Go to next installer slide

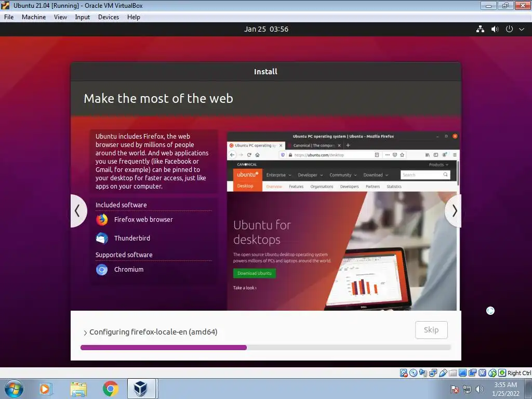pos(454,211)
